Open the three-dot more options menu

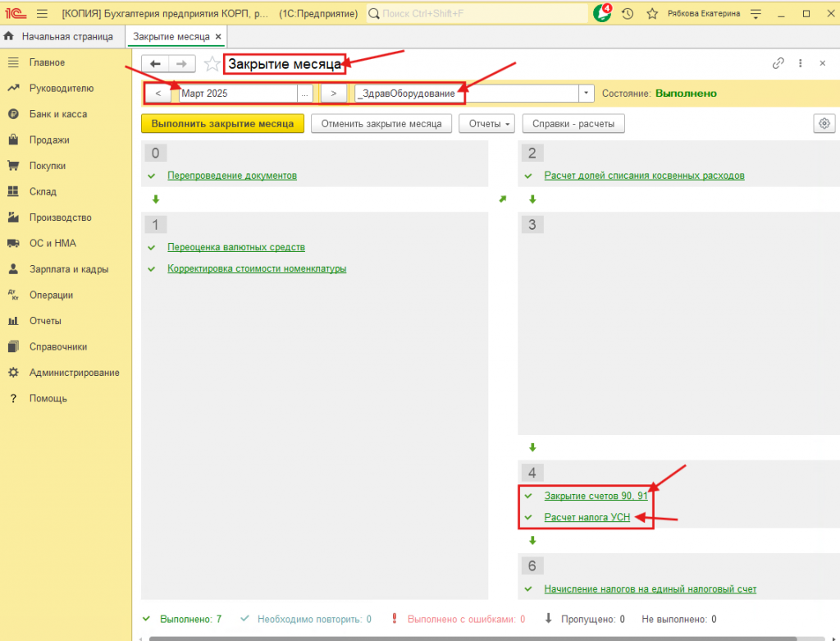801,63
